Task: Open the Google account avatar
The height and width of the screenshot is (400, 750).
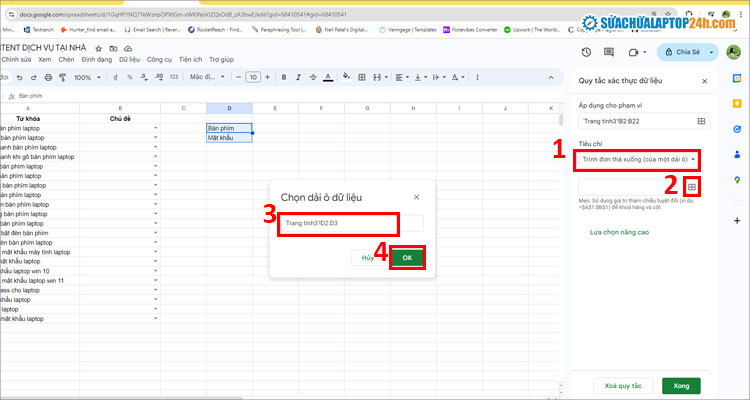Action: coord(733,52)
